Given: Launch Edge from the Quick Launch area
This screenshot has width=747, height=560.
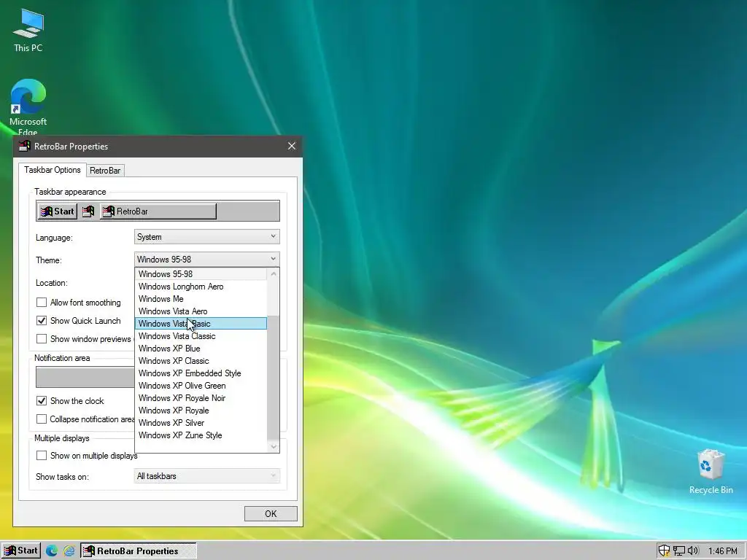Looking at the screenshot, I should pyautogui.click(x=52, y=551).
